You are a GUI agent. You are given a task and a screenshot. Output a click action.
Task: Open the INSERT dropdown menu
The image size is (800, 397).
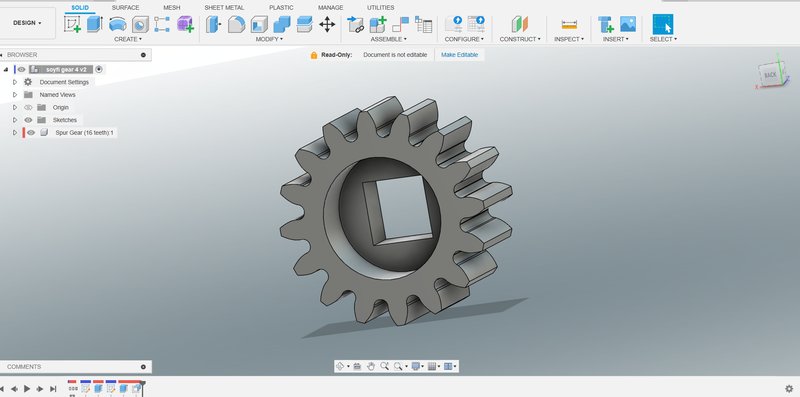[x=616, y=39]
